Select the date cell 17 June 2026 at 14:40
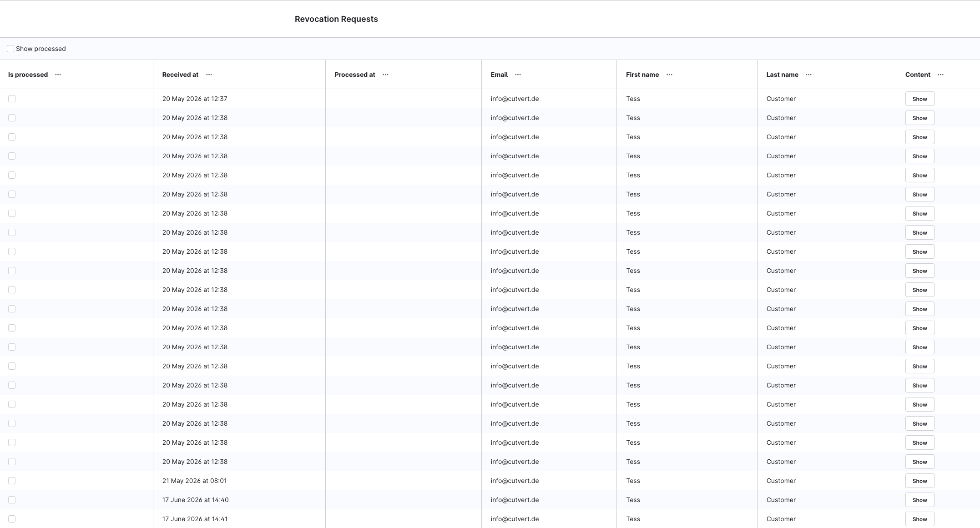 pyautogui.click(x=195, y=500)
